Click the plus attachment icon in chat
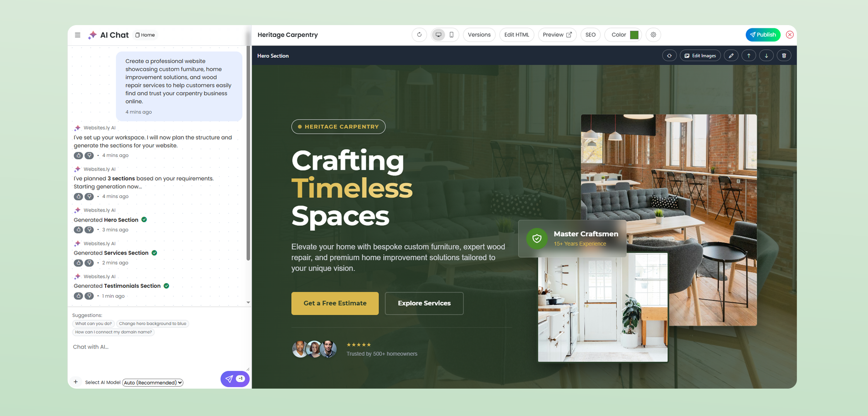Screen dimensions: 868x416 [76, 382]
